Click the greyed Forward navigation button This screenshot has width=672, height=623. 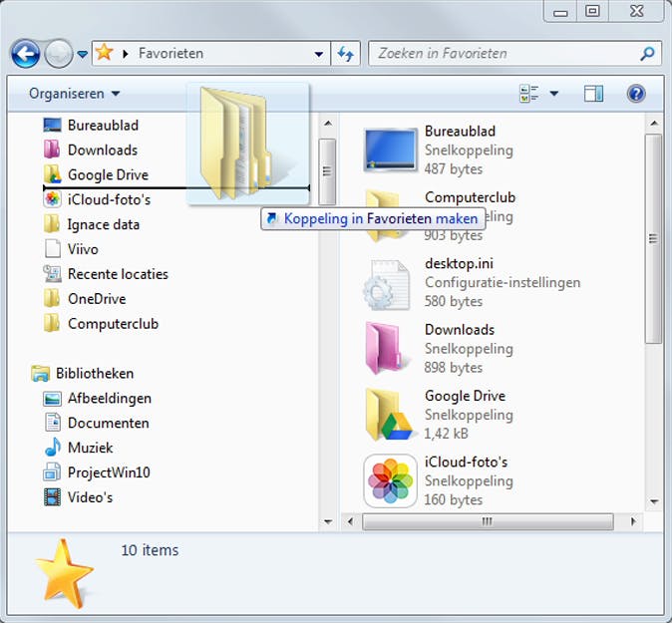coord(59,54)
